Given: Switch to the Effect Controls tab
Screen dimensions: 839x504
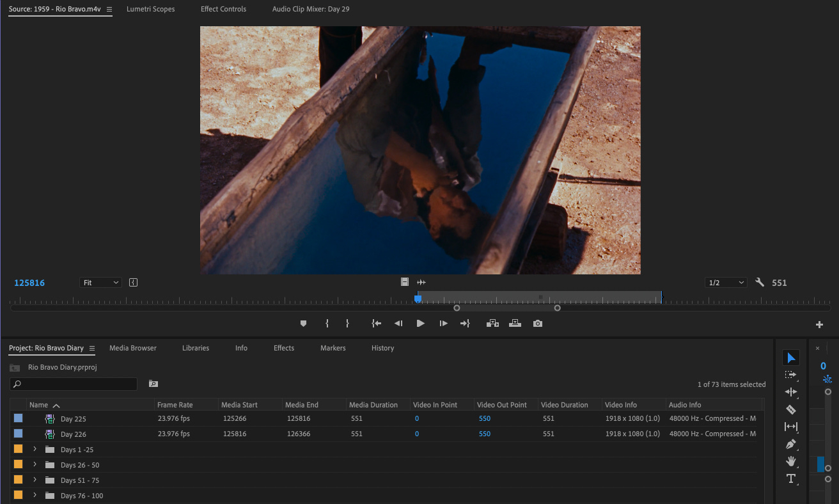Looking at the screenshot, I should click(223, 9).
